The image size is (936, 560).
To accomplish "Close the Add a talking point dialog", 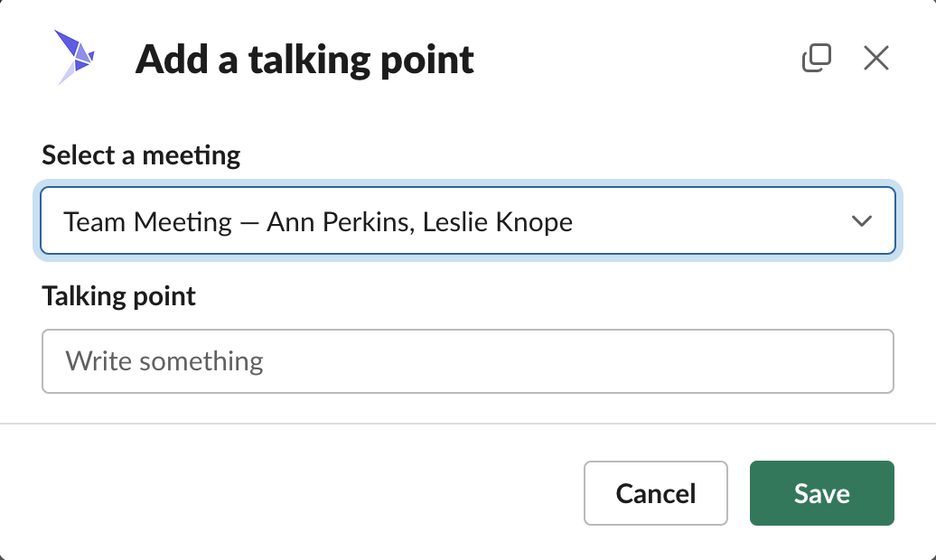I will tap(876, 59).
